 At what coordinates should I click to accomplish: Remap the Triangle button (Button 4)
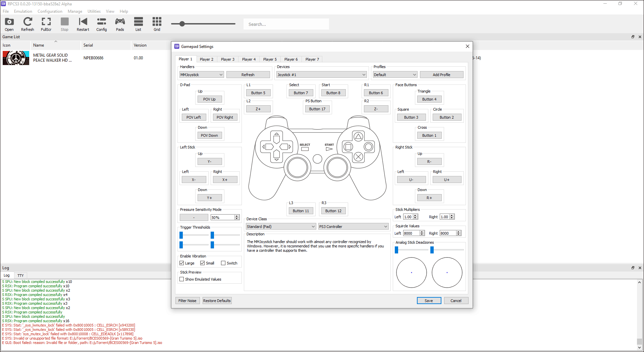click(x=429, y=99)
